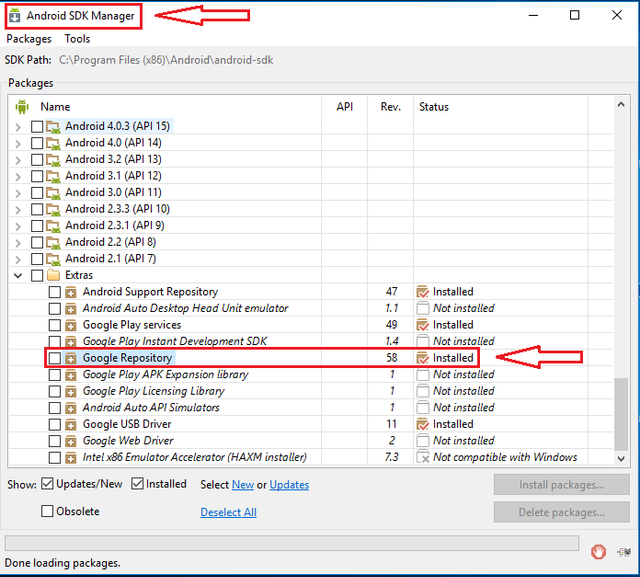Click the Android Support Repository package icon
The image size is (640, 577).
point(71,292)
